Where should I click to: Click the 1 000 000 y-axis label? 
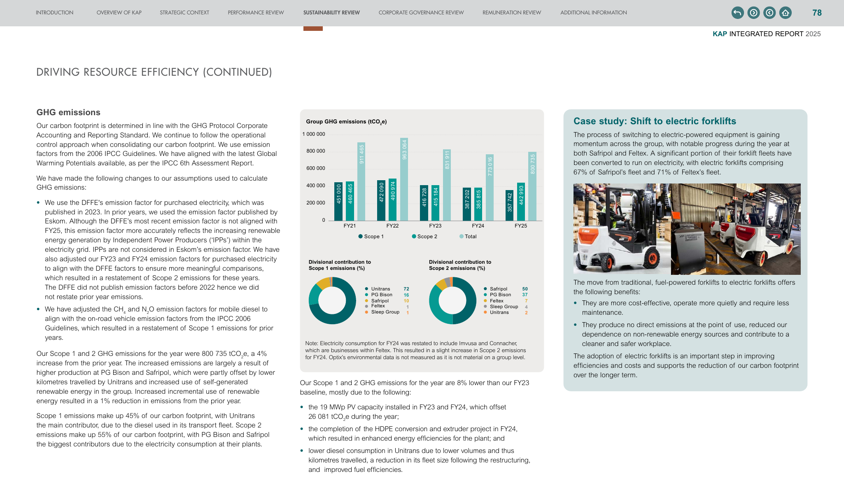[314, 134]
